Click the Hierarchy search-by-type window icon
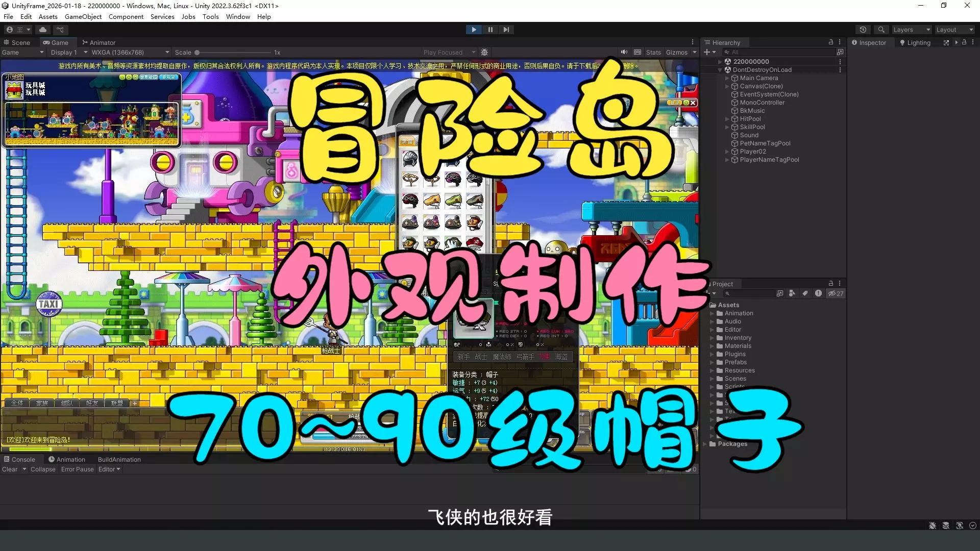The height and width of the screenshot is (551, 980). click(x=840, y=52)
